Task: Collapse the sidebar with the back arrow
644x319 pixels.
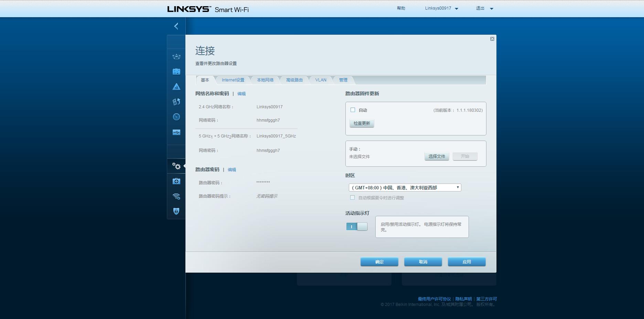Action: point(176,26)
